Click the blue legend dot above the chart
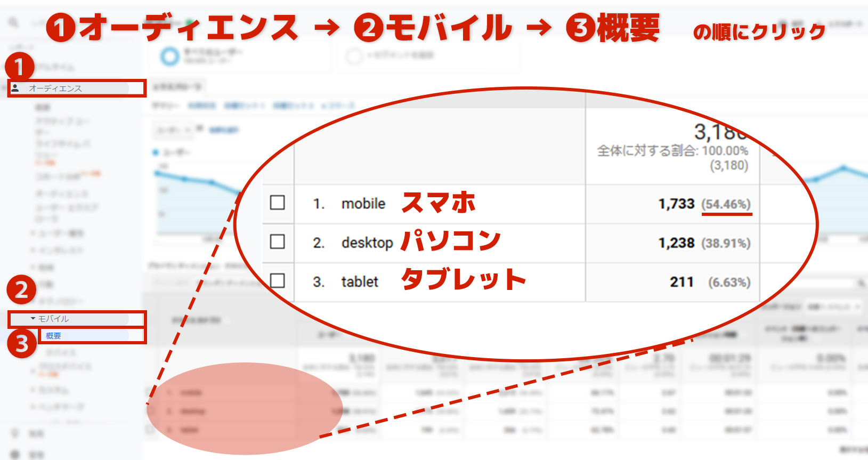This screenshot has width=868, height=460. (x=156, y=152)
